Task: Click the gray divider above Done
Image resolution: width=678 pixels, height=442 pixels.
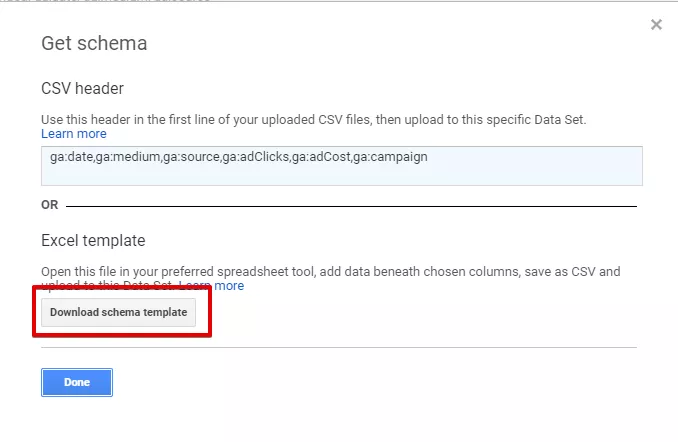Action: point(339,347)
